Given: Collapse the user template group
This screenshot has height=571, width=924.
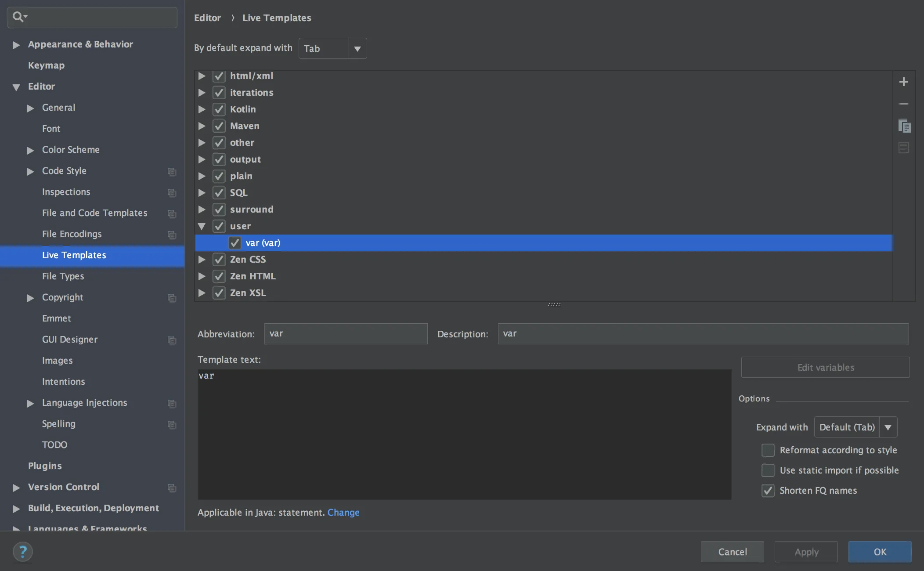Looking at the screenshot, I should point(202,226).
